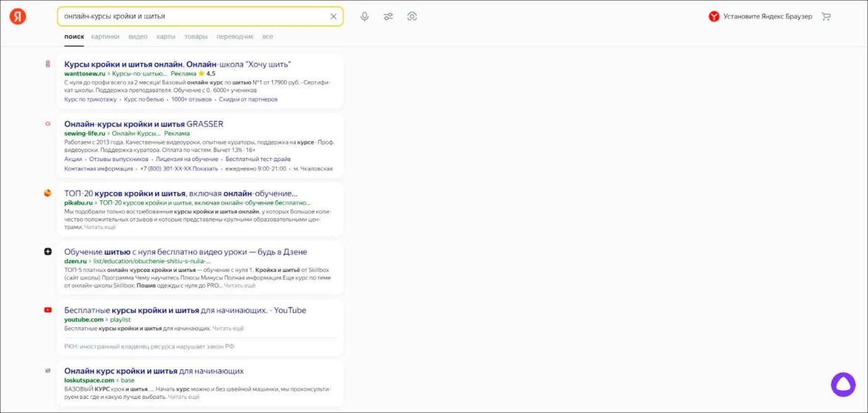Click inside the search query field
Image resolution: width=868 pixels, height=413 pixels.
pos(193,17)
